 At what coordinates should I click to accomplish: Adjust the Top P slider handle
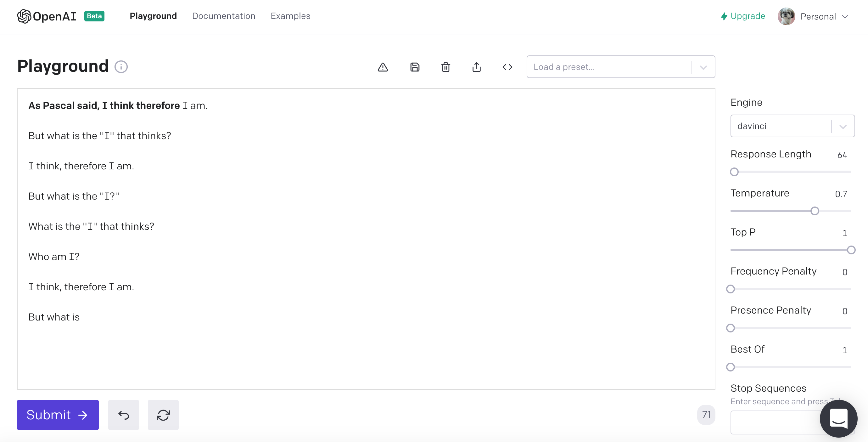[x=851, y=250]
